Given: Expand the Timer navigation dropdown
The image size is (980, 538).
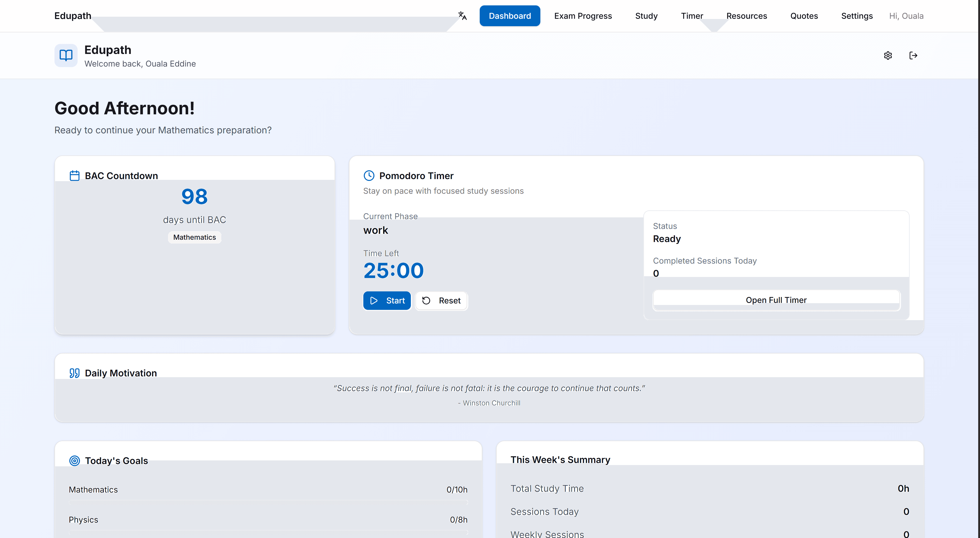Looking at the screenshot, I should coord(692,16).
